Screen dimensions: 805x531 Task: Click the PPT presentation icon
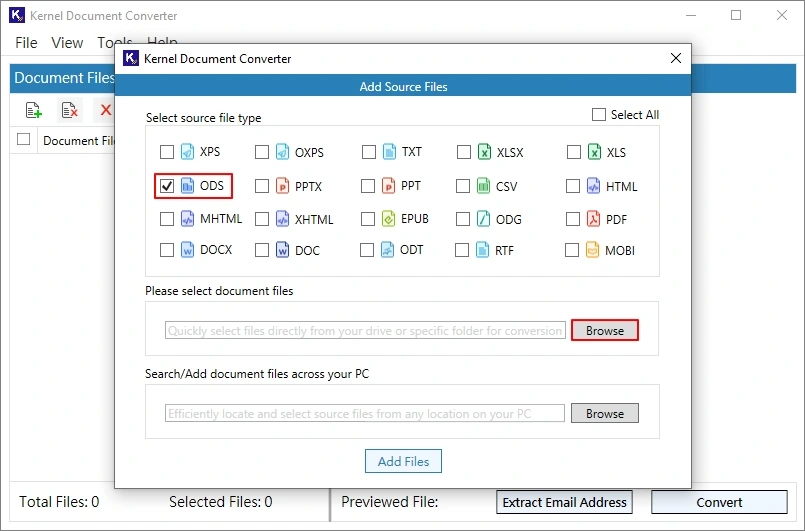389,185
